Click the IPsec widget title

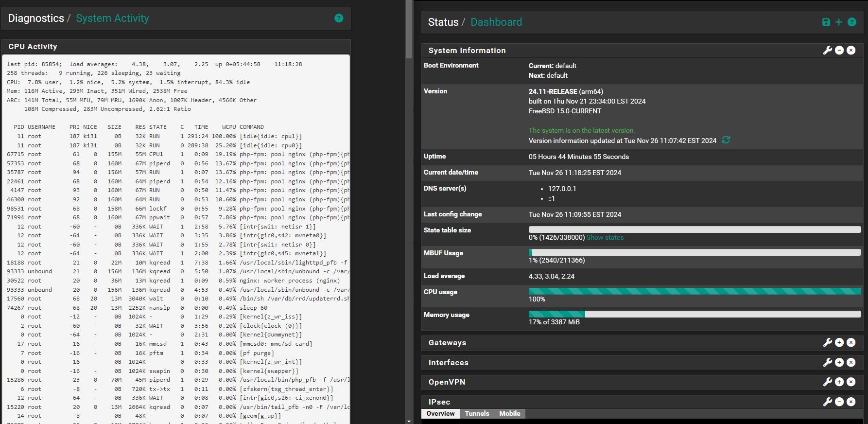pyautogui.click(x=439, y=402)
